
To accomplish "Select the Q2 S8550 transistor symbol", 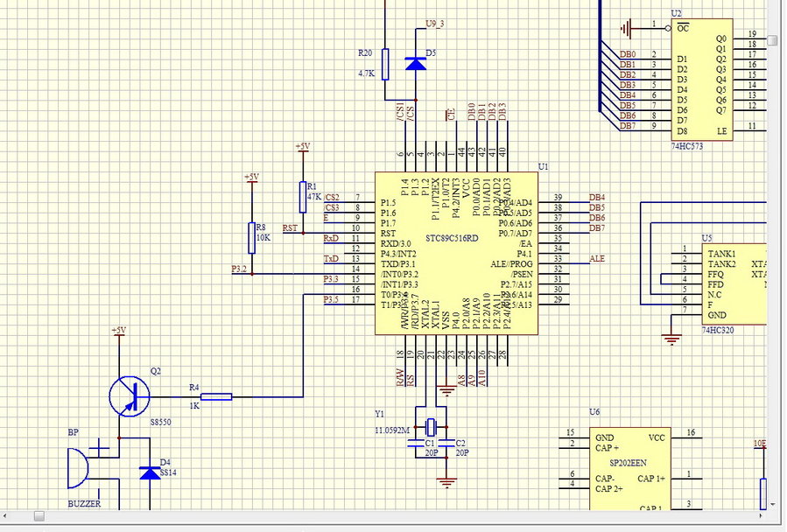I will (130, 395).
